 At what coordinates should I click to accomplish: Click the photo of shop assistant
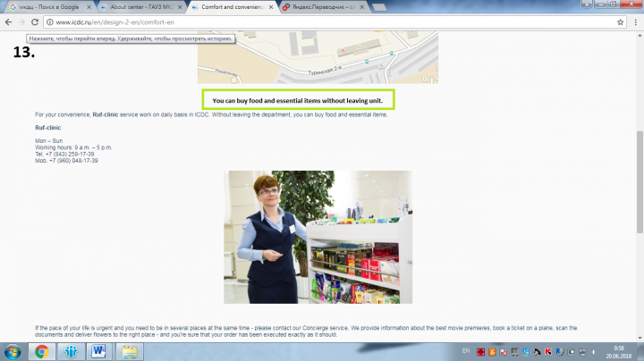point(318,237)
